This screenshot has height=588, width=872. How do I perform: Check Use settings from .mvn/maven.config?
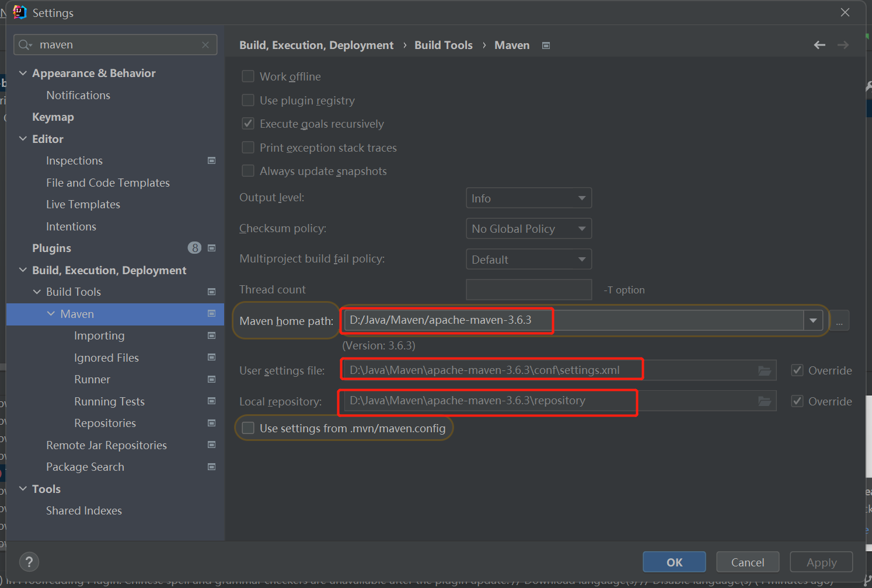pyautogui.click(x=248, y=428)
